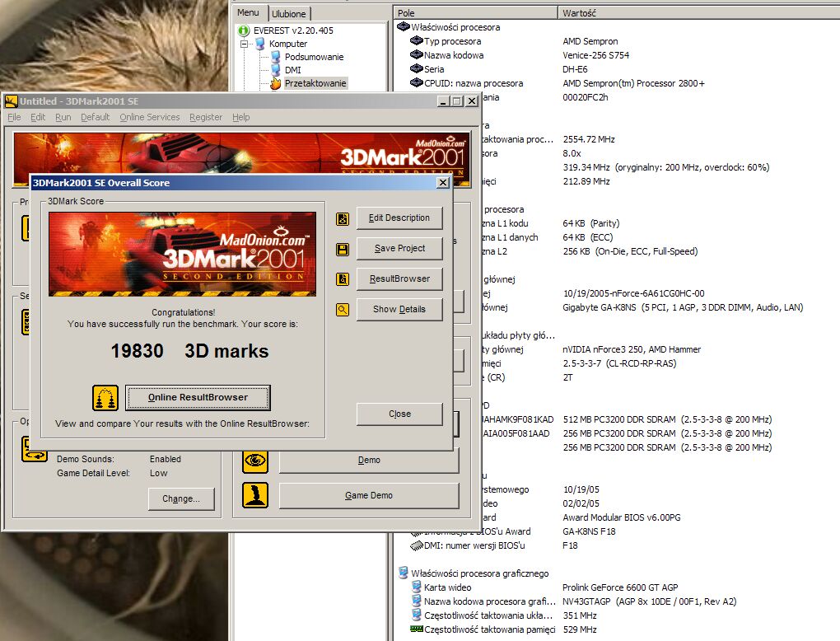Open the Register menu
Screen dimensions: 840x641
pyautogui.click(x=206, y=117)
